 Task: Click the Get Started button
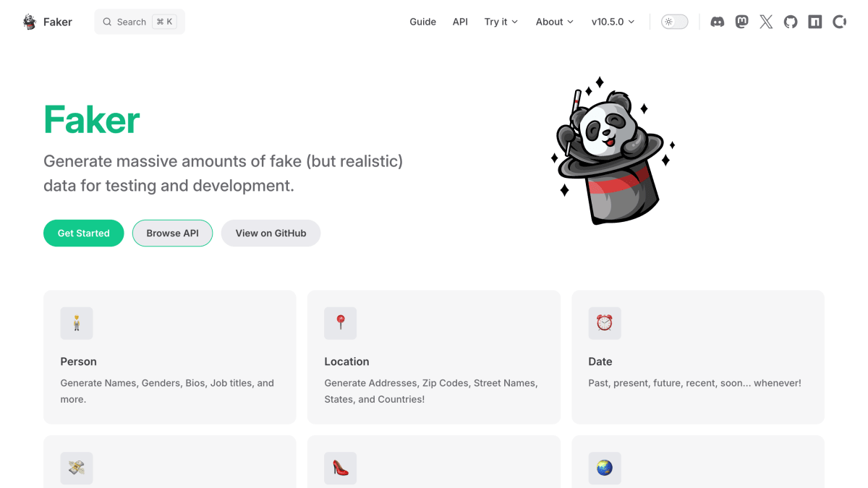(84, 233)
